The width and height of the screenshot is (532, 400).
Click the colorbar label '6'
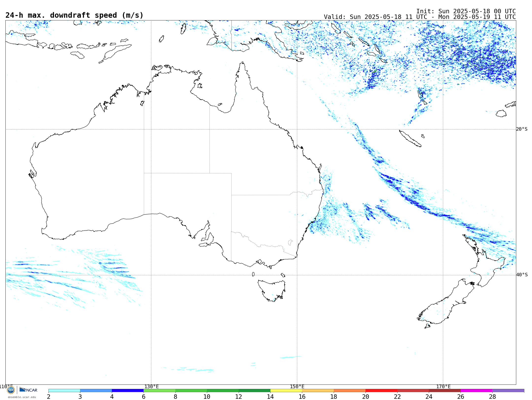point(144,397)
